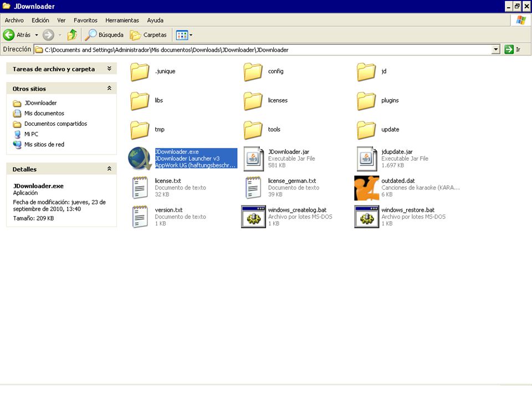Viewport: 532px width, 399px height.
Task: Collapse the Otros sitios panel
Action: (x=109, y=88)
